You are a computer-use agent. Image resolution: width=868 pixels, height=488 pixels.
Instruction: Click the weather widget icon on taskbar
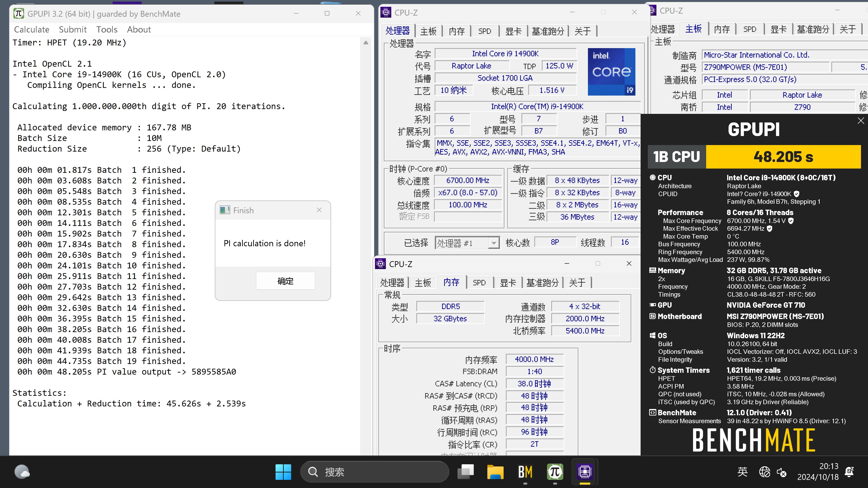22,472
